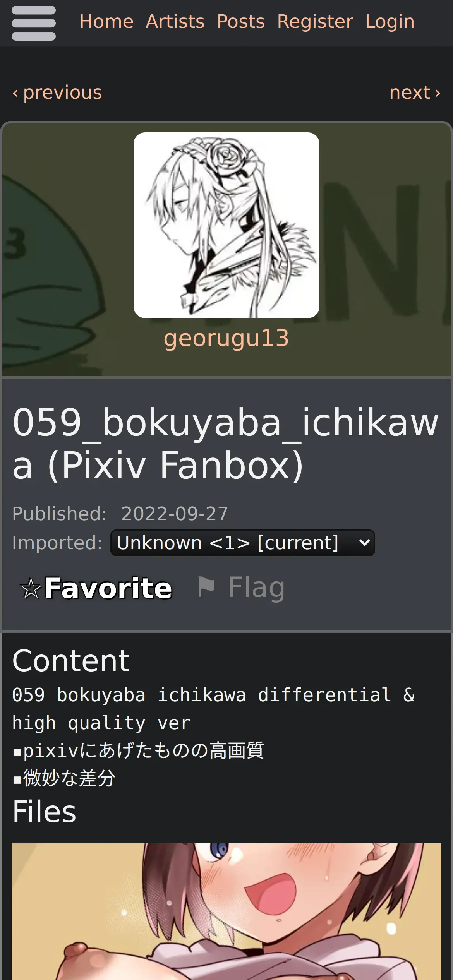Click the flag icon to report post
Viewport: 453px width, 980px height.
pyautogui.click(x=206, y=587)
